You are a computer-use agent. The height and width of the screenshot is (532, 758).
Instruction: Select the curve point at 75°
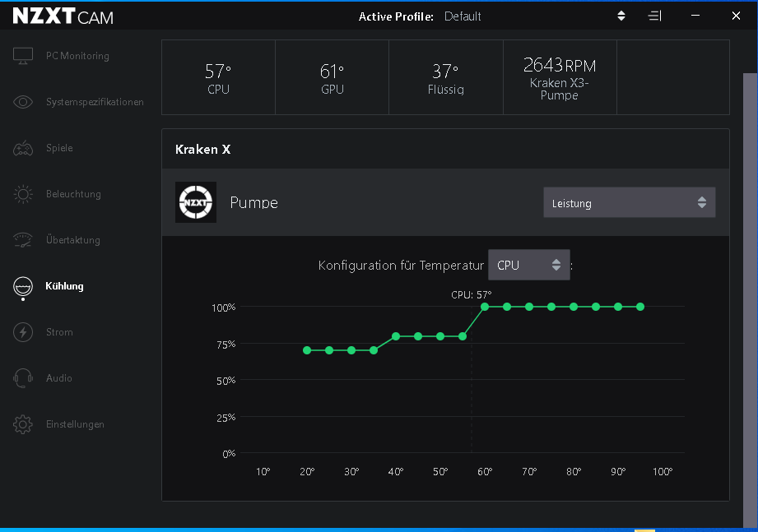pyautogui.click(x=551, y=307)
